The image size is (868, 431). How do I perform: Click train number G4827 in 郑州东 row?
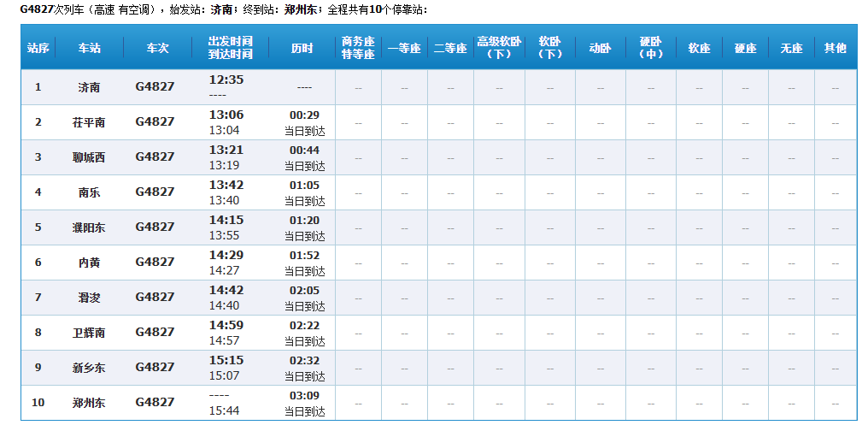pos(155,402)
